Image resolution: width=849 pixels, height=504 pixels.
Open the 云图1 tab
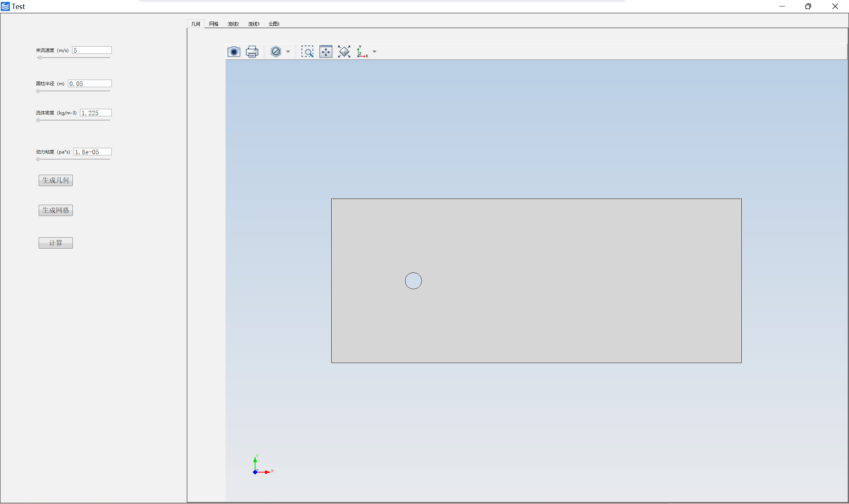274,24
